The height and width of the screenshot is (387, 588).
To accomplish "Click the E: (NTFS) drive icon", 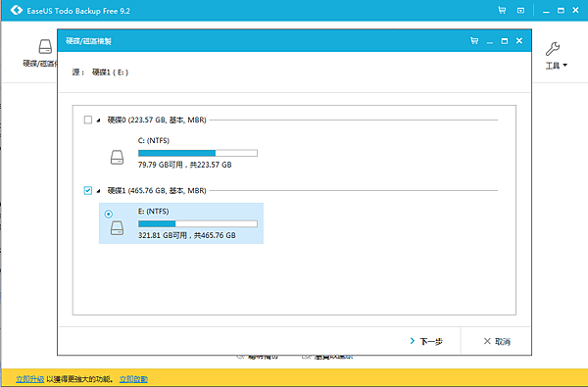I will 117,228.
